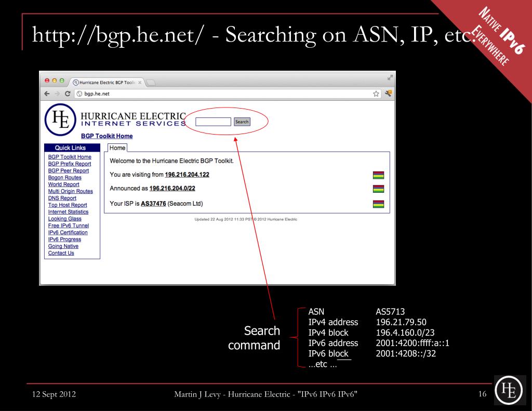Open the IPv6 Certification link
Viewport: 532px width, 411px height.
(x=68, y=232)
